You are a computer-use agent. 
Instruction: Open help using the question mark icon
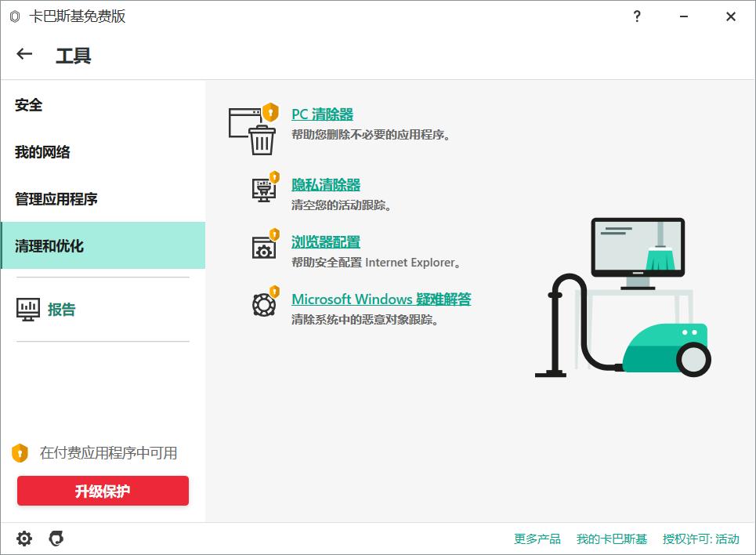[x=637, y=16]
